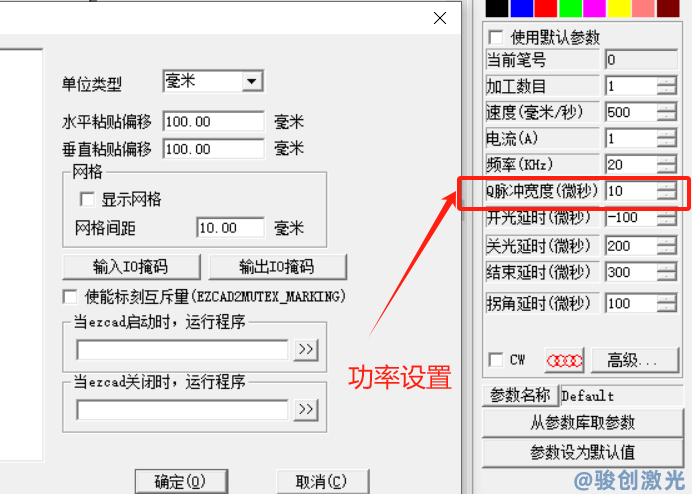Select the pink pen color swatch
This screenshot has height=494, width=692.
coord(643,8)
